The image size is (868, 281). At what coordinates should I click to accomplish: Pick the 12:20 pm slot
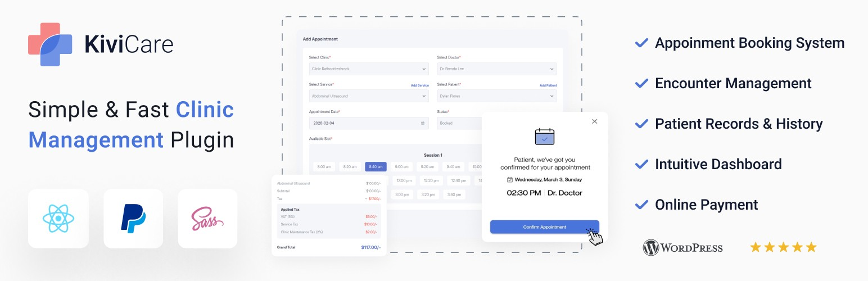(431, 180)
